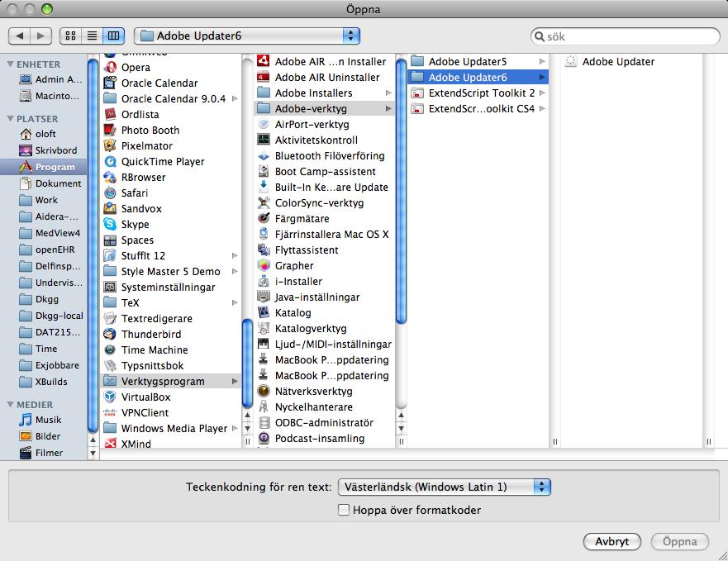Image resolution: width=728 pixels, height=561 pixels.
Task: Click the Öppna button
Action: 680,541
